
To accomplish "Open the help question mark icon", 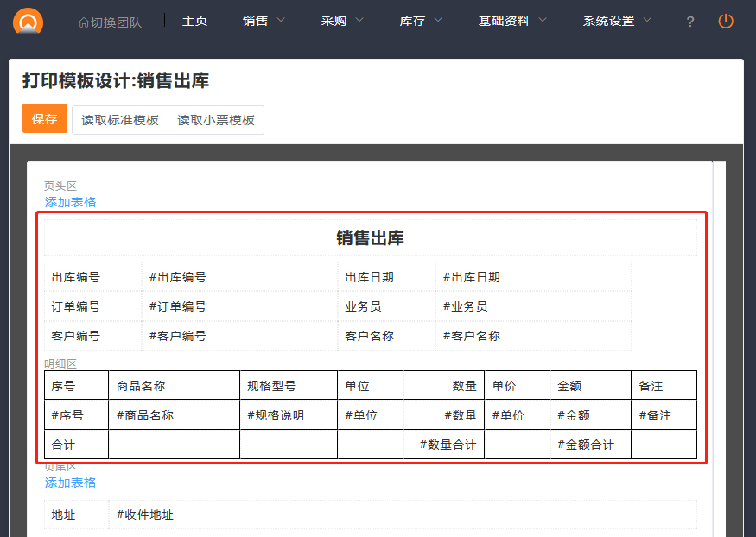I will (689, 22).
